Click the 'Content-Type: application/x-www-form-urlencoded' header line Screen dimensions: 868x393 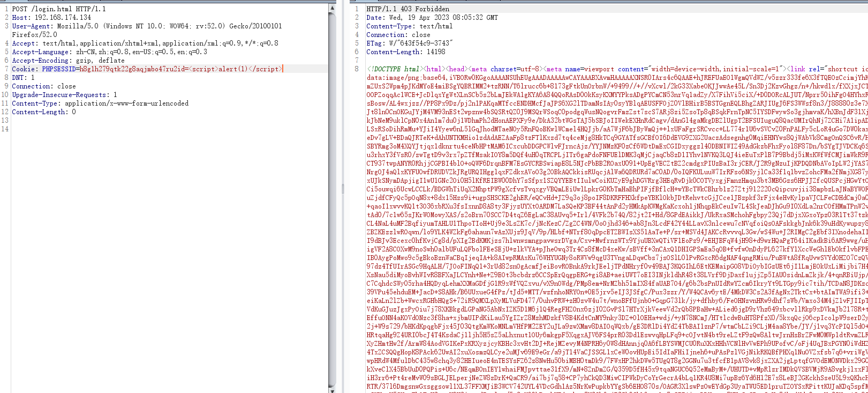click(x=100, y=103)
